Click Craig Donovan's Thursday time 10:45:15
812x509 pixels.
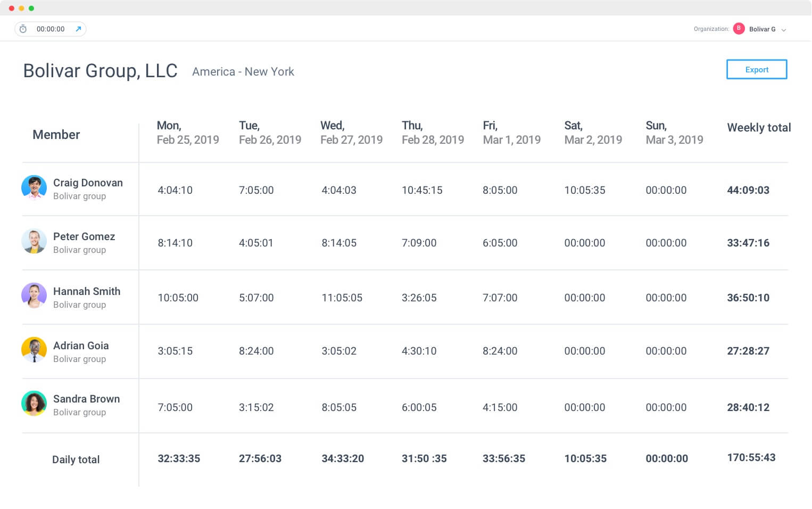pos(422,190)
